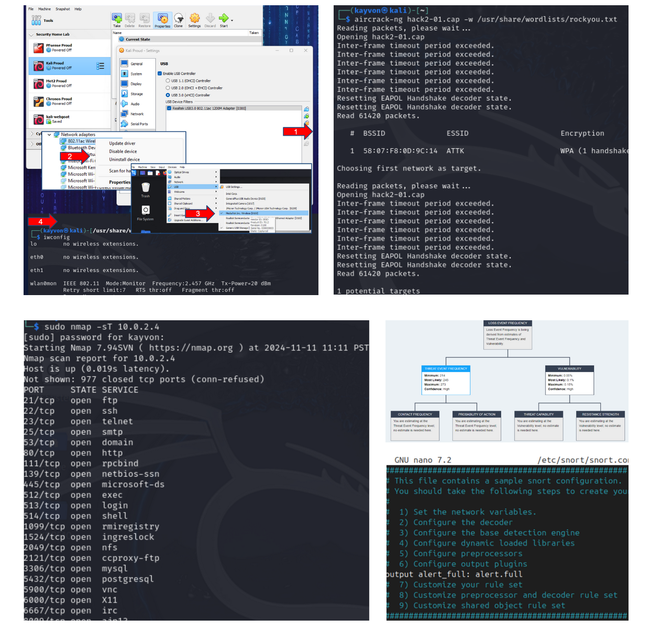The width and height of the screenshot is (672, 629).
Task: Open the Machine menu
Action: pos(45,9)
